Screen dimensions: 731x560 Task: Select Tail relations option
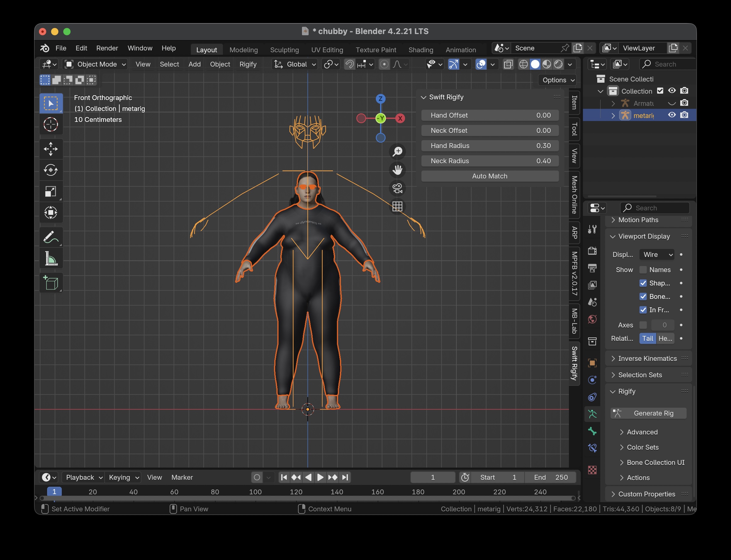(x=648, y=338)
